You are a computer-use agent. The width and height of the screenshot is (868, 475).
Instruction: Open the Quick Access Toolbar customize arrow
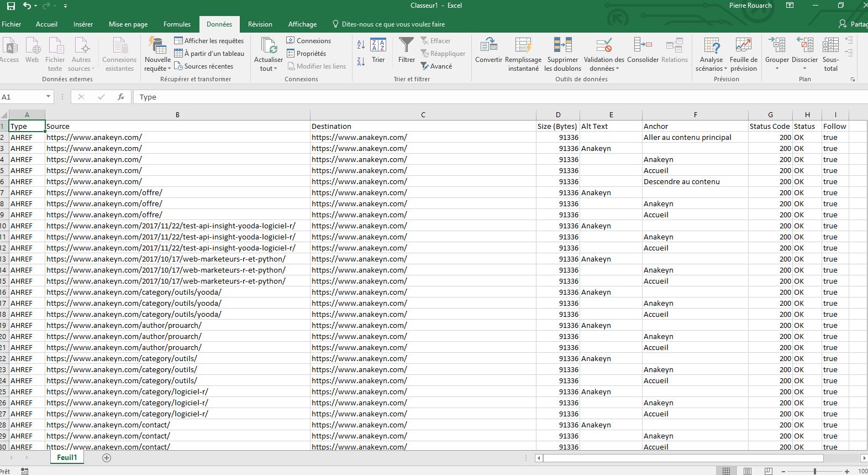[65, 6]
